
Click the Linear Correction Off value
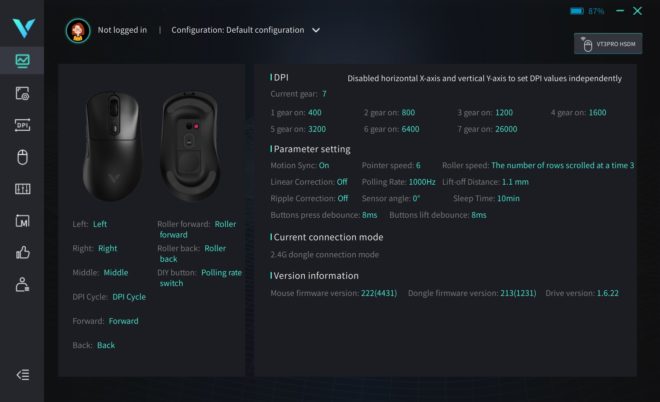tap(342, 182)
